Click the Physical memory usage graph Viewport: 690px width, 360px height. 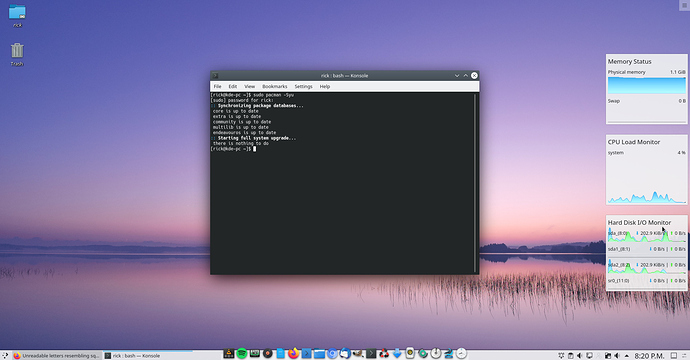pyautogui.click(x=646, y=85)
